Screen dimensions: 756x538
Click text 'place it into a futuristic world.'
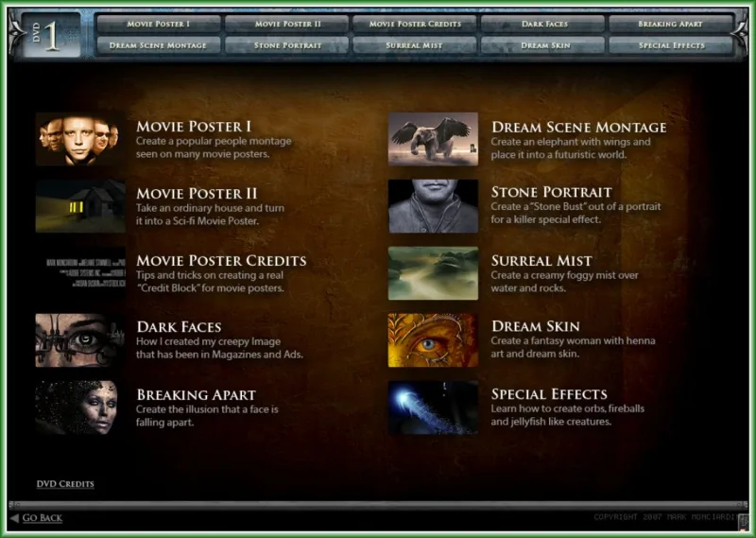558,155
